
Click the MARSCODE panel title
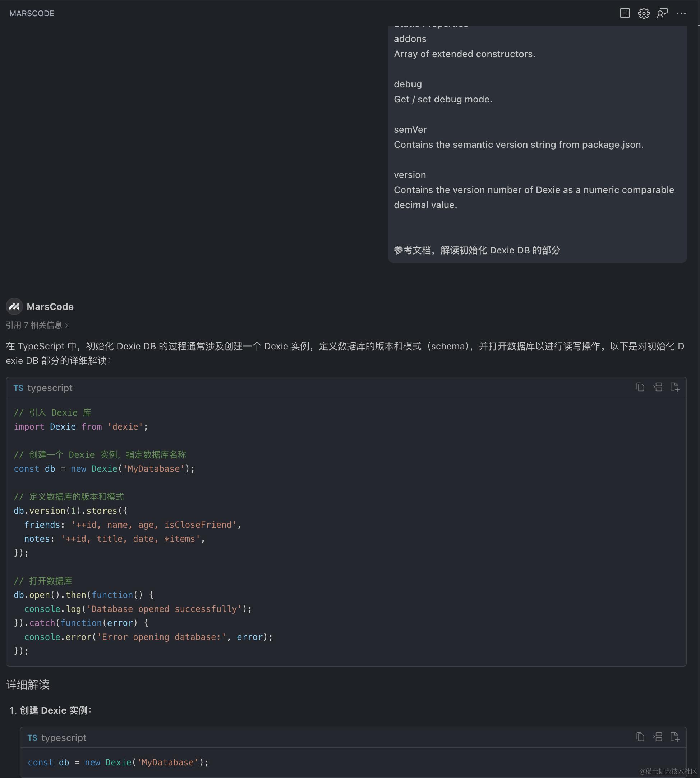32,13
